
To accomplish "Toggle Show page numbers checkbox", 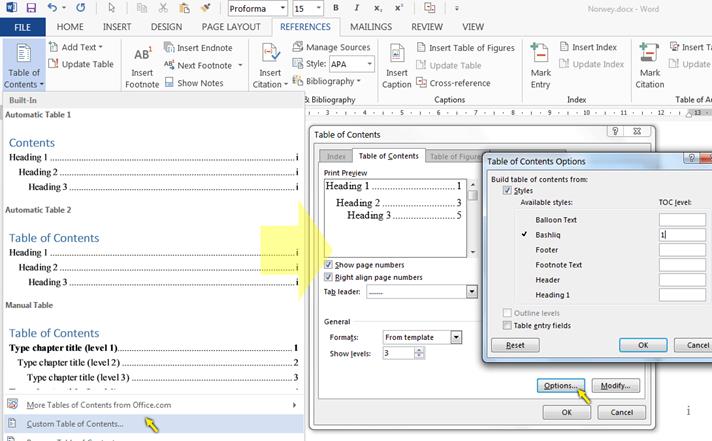I will pyautogui.click(x=330, y=264).
